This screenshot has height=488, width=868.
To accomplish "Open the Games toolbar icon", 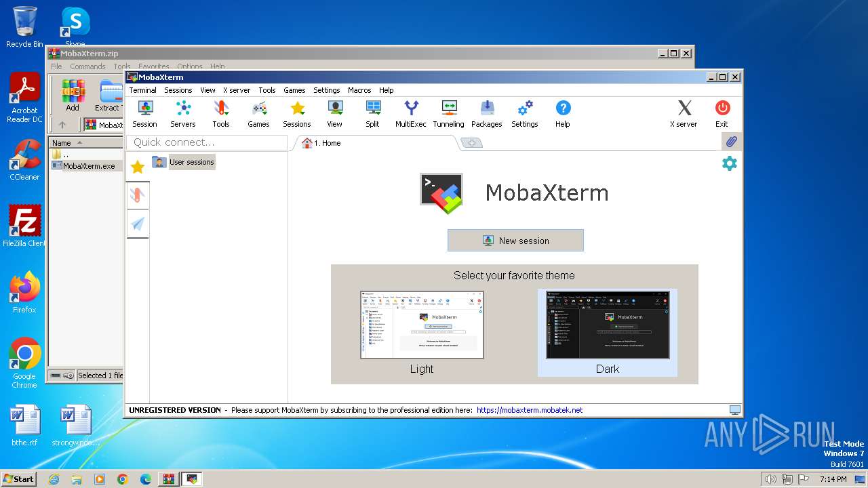I will click(x=259, y=113).
